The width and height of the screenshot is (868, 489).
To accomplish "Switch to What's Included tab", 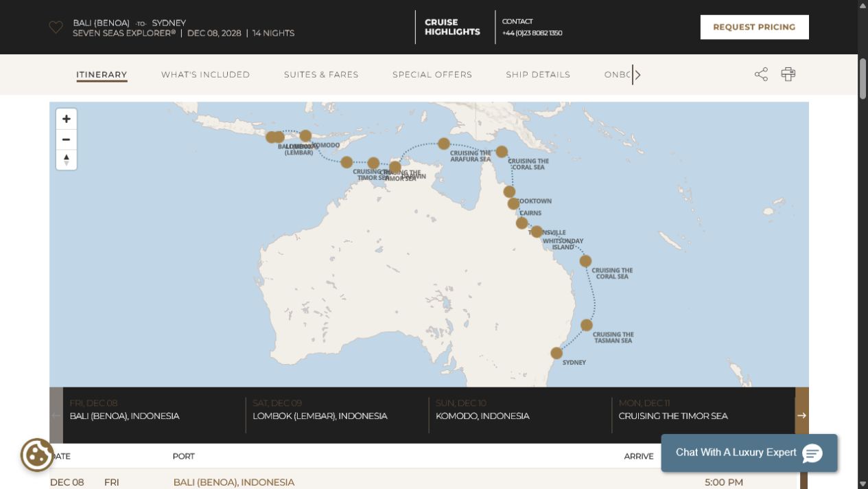I will click(x=205, y=75).
